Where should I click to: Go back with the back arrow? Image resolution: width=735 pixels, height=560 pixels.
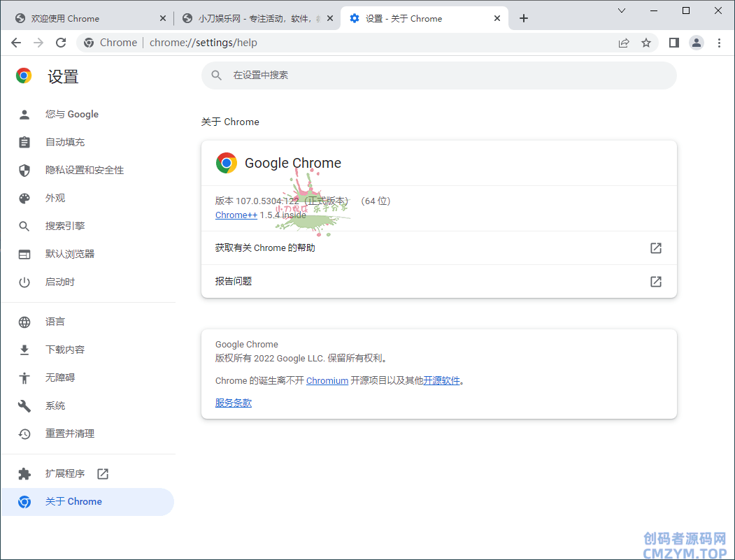pos(16,43)
